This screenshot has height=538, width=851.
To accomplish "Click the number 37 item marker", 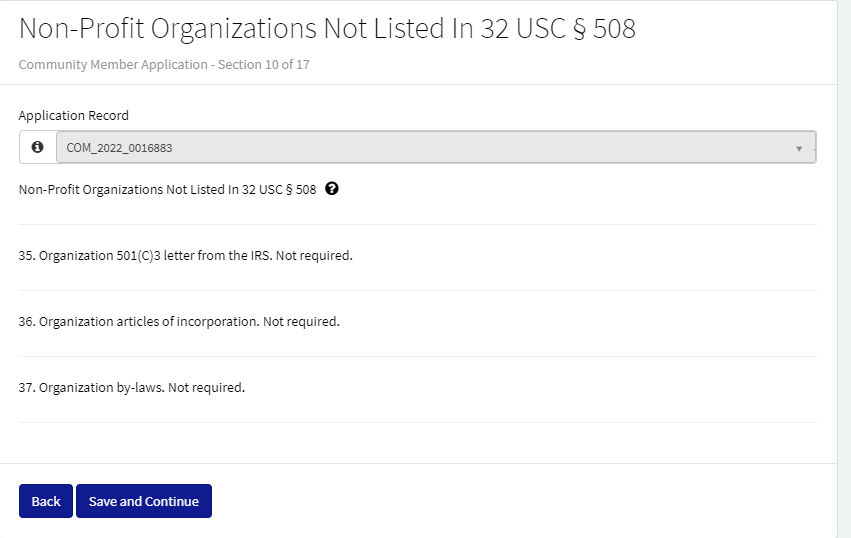I will 26,387.
